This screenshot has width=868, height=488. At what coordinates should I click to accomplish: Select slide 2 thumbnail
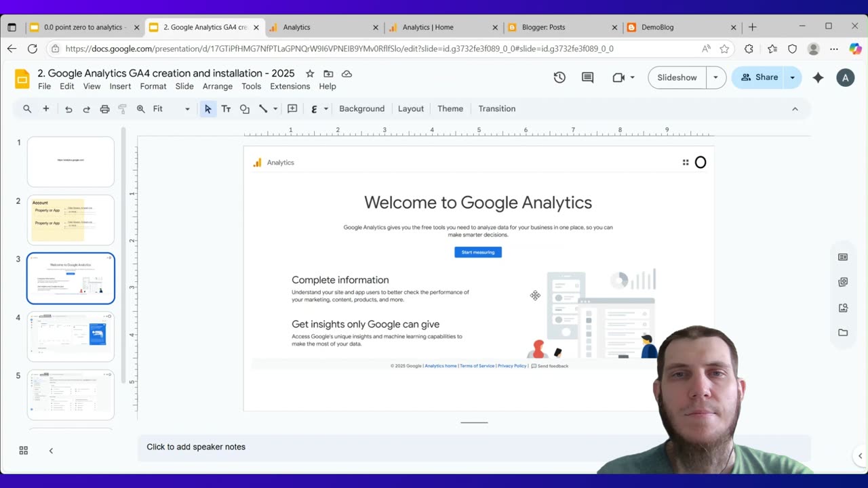(x=71, y=220)
